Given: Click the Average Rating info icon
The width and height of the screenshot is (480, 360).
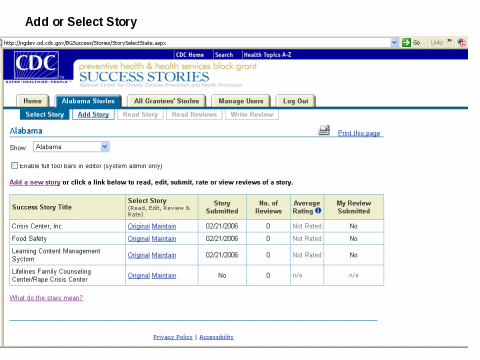Looking at the screenshot, I should tap(318, 211).
